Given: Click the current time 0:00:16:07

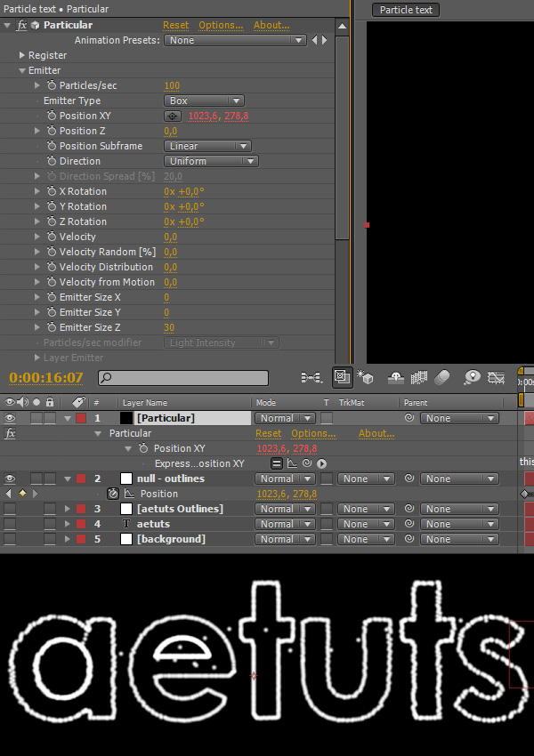Looking at the screenshot, I should pyautogui.click(x=46, y=377).
